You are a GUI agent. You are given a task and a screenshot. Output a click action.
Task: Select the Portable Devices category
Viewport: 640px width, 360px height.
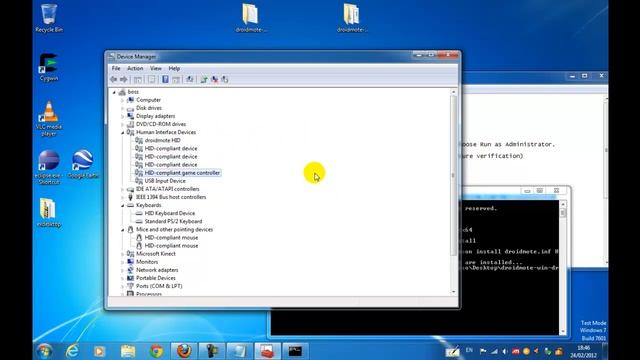click(156, 278)
